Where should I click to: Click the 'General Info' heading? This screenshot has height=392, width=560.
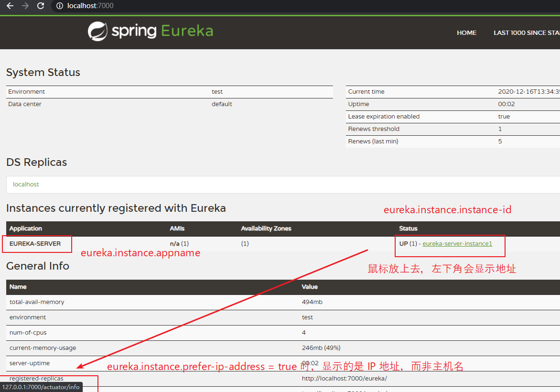(x=37, y=266)
